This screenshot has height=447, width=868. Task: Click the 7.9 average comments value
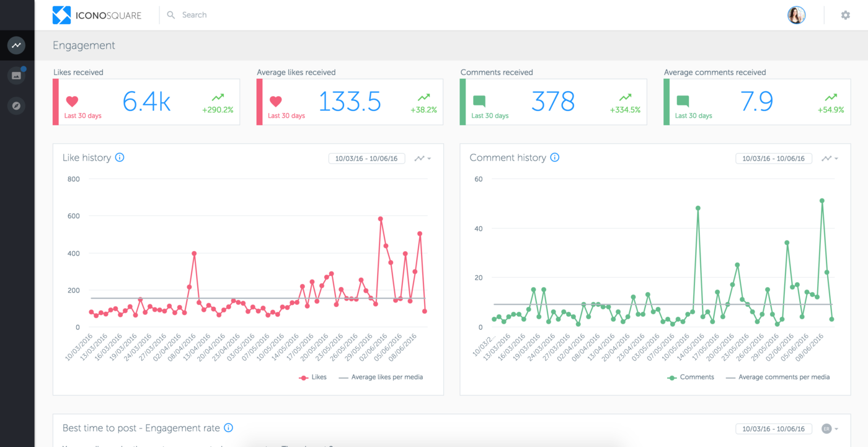pyautogui.click(x=756, y=102)
